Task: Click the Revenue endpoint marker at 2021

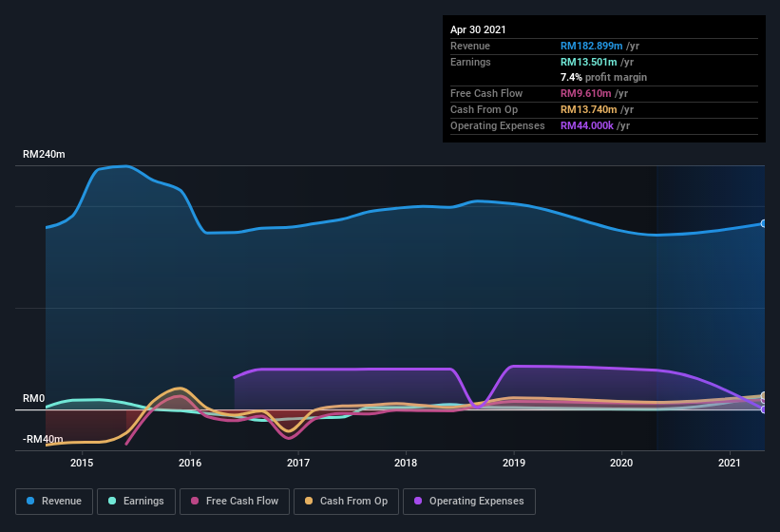Action: click(x=764, y=224)
